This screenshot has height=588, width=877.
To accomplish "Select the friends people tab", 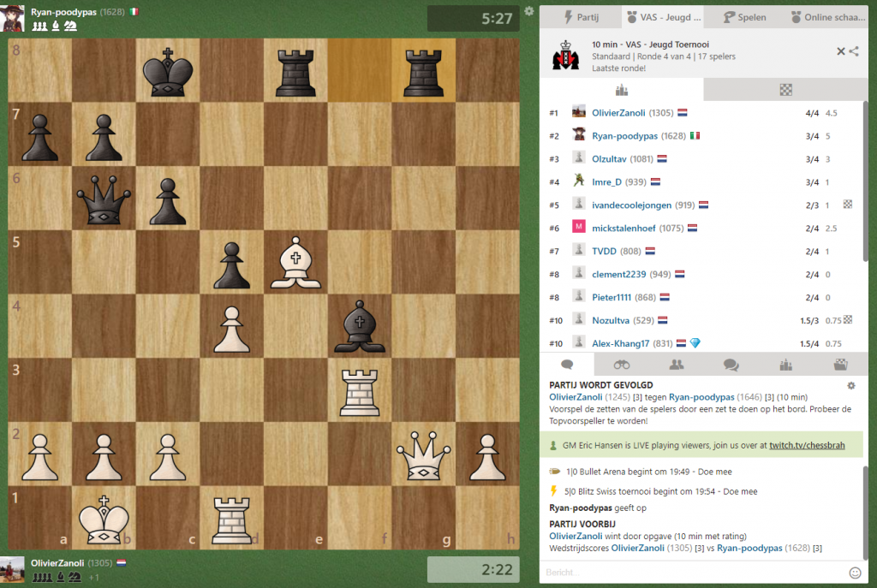I will pyautogui.click(x=677, y=365).
